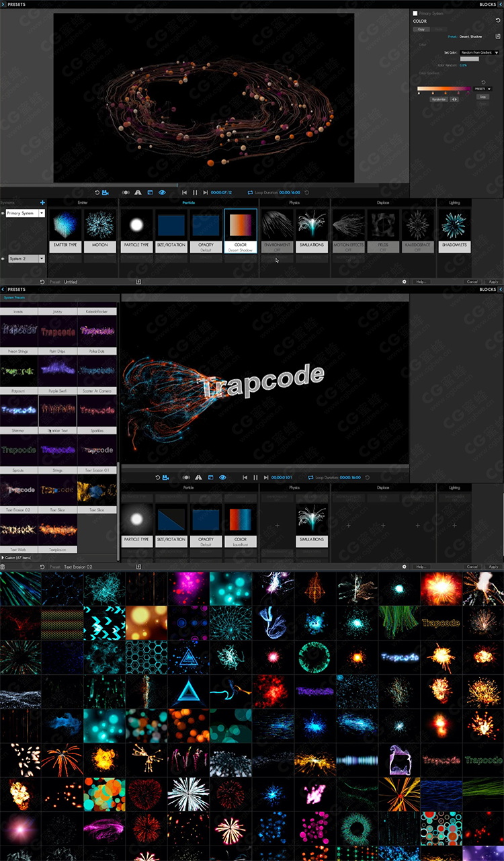Pause playback in upper designer
Viewport: 504px width, 861px height.
[x=195, y=192]
